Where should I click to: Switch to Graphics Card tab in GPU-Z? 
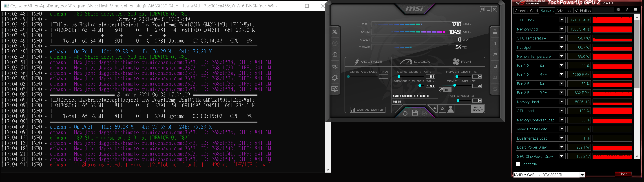[526, 11]
